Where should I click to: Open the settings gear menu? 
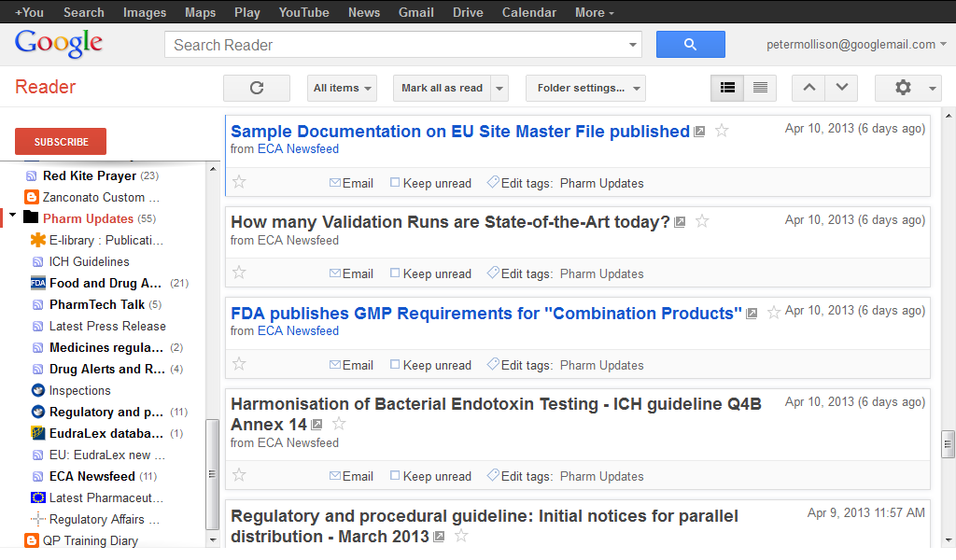click(907, 88)
